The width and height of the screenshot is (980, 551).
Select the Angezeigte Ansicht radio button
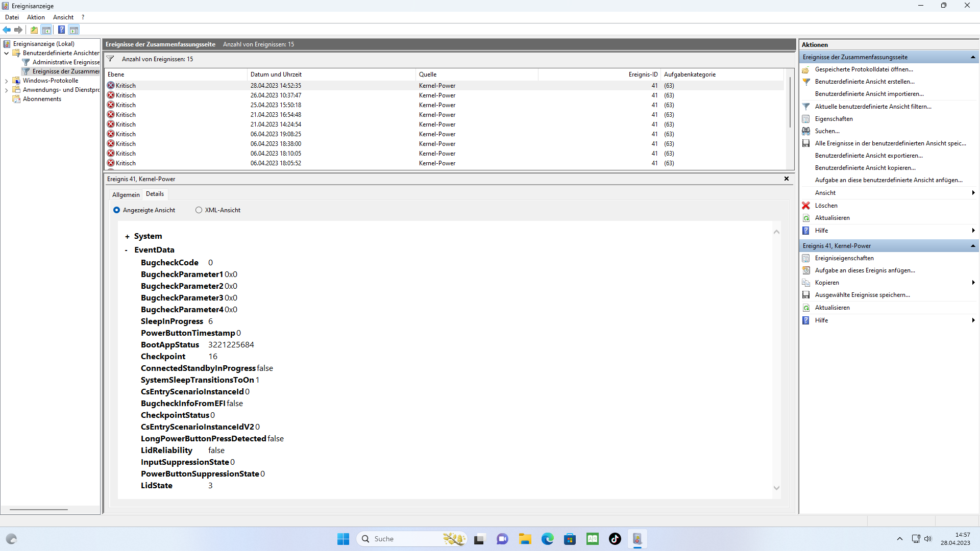click(x=117, y=210)
